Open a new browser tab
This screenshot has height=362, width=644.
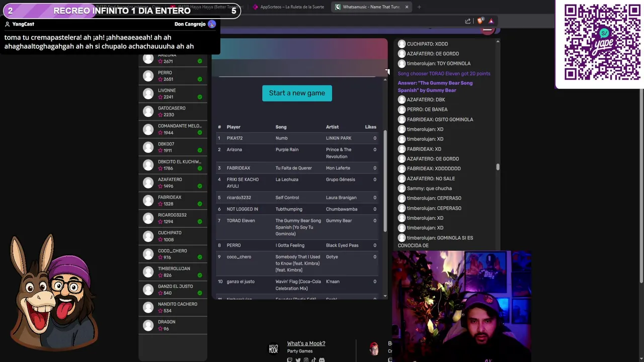click(419, 7)
